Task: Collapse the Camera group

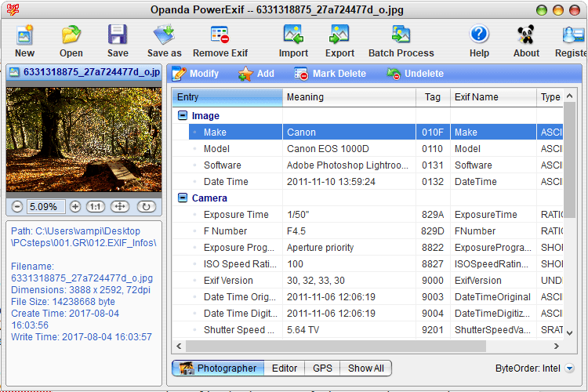Action: coord(182,198)
